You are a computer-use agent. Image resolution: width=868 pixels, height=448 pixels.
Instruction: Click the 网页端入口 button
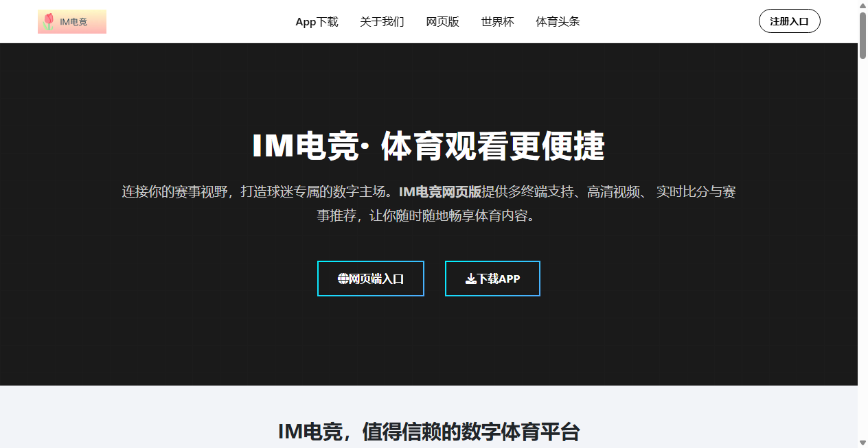coord(371,279)
